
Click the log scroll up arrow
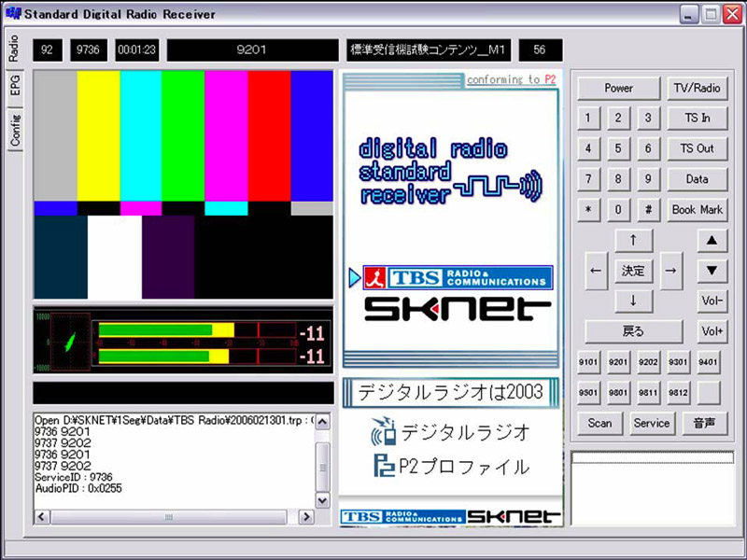click(322, 423)
